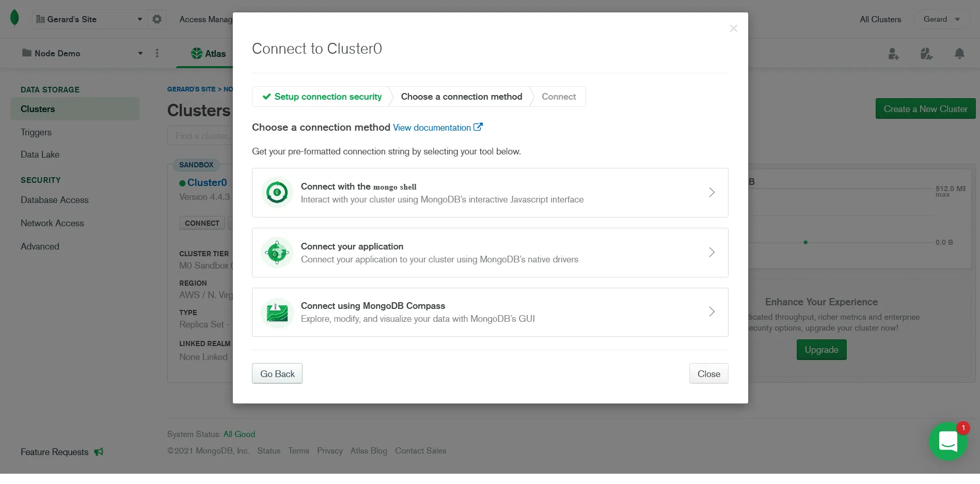
Task: Open the Node Demo project dropdown
Action: (82, 53)
